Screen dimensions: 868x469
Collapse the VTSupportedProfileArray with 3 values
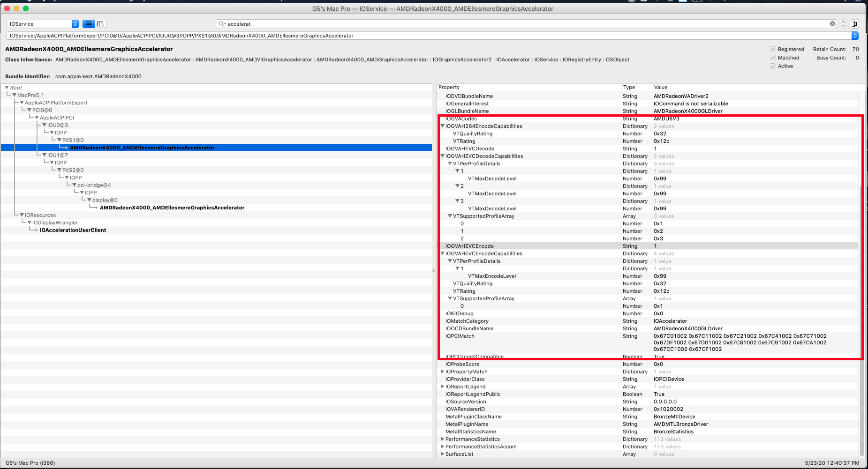[450, 216]
